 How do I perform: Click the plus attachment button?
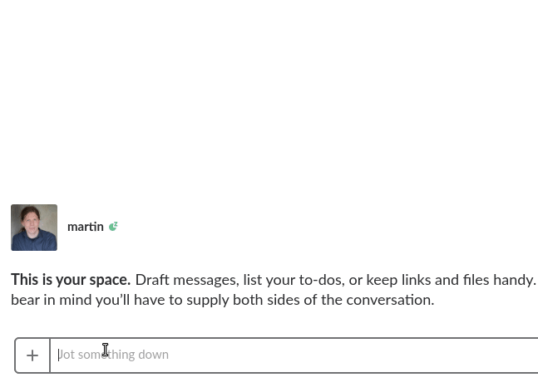coord(32,355)
